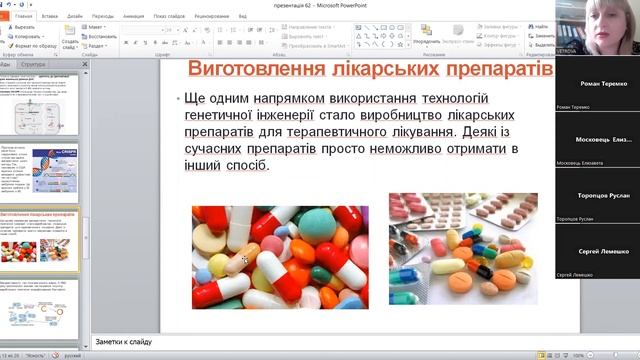Open Заливка фигуры fill options

tap(499, 27)
